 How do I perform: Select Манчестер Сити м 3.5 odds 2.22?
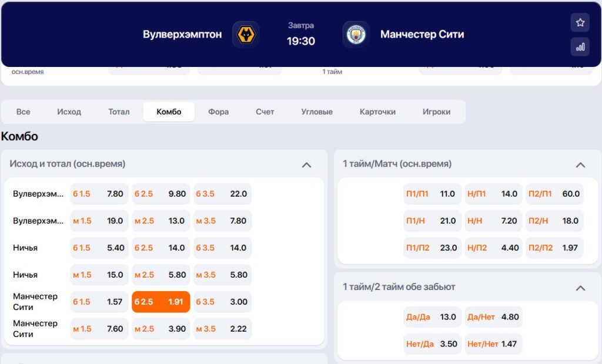point(222,329)
